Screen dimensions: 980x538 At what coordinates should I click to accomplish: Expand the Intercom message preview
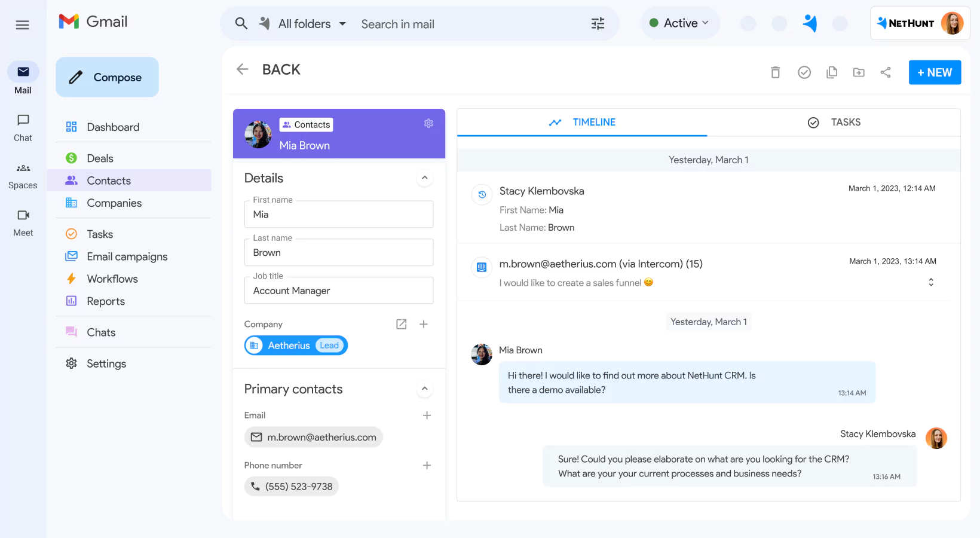tap(930, 282)
